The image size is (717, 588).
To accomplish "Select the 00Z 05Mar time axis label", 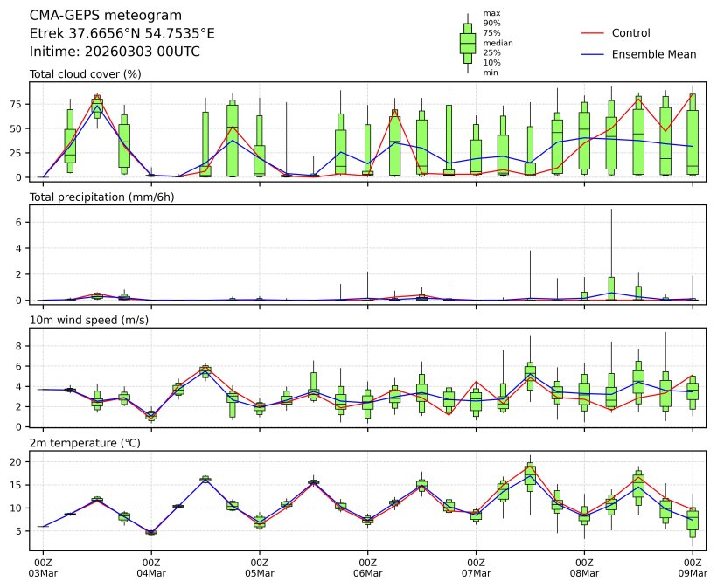I will click(x=260, y=568).
